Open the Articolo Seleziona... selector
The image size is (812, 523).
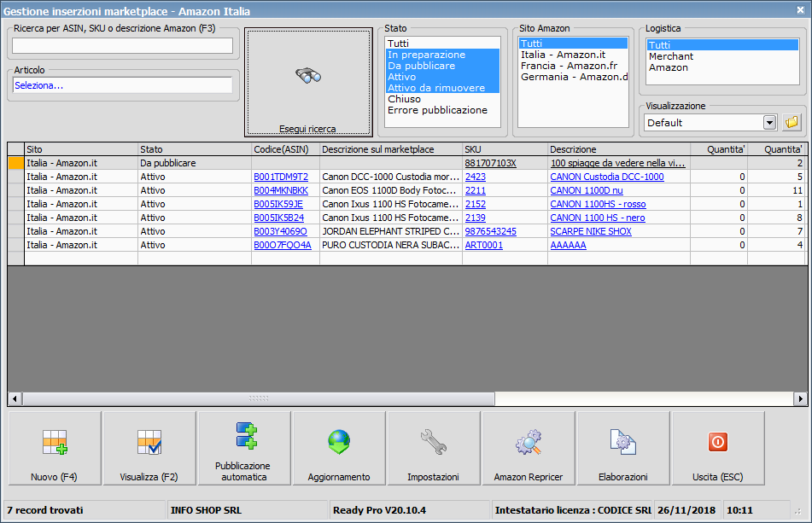122,85
